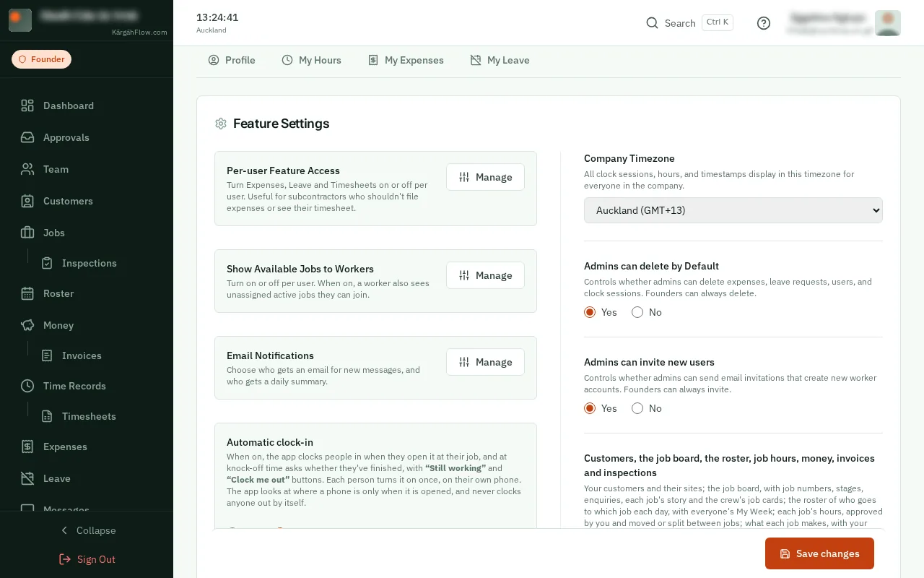Open the Company Timezone dropdown
This screenshot has width=924, height=578.
(x=733, y=210)
